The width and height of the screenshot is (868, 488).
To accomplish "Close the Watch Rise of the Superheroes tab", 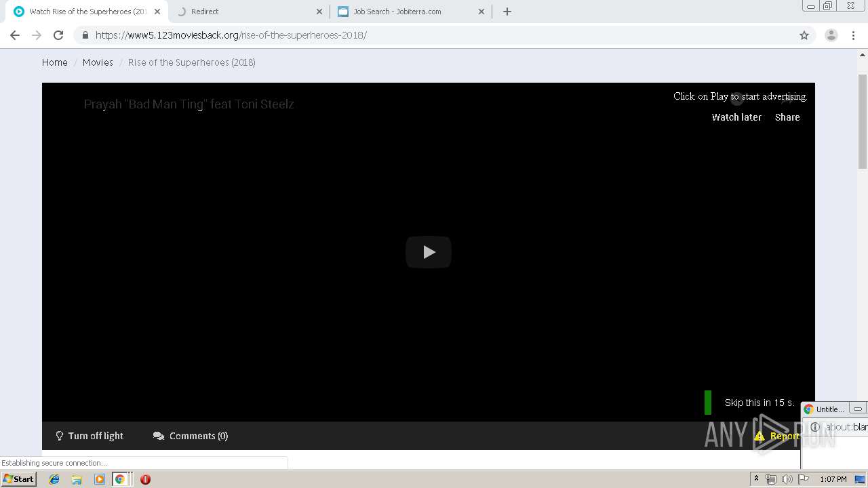I will [x=157, y=12].
